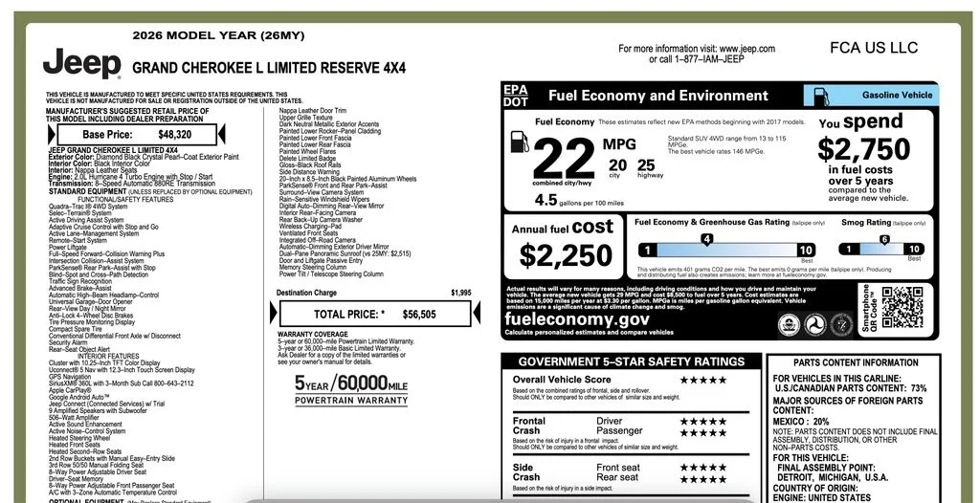980x503 pixels.
Task: Click 'Quadra-Trac I® 4WD System' feature line
Action: [88, 207]
